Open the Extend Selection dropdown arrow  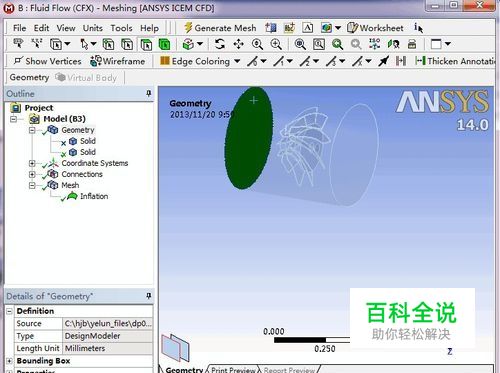[200, 44]
